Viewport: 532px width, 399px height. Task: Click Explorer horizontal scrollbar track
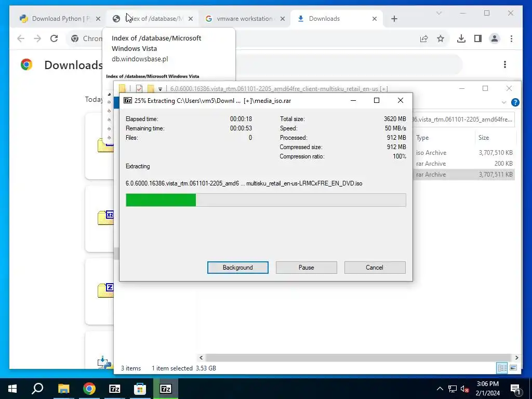coord(358,357)
